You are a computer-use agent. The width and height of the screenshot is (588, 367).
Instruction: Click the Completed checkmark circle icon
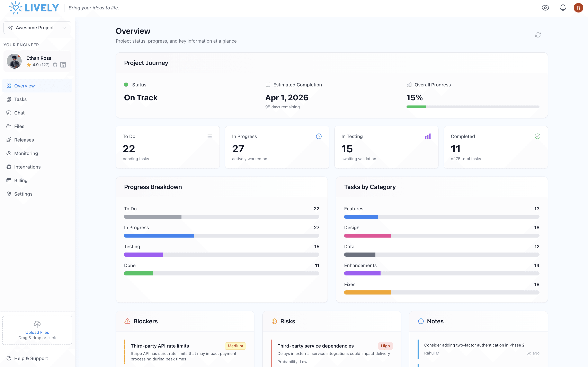[537, 136]
